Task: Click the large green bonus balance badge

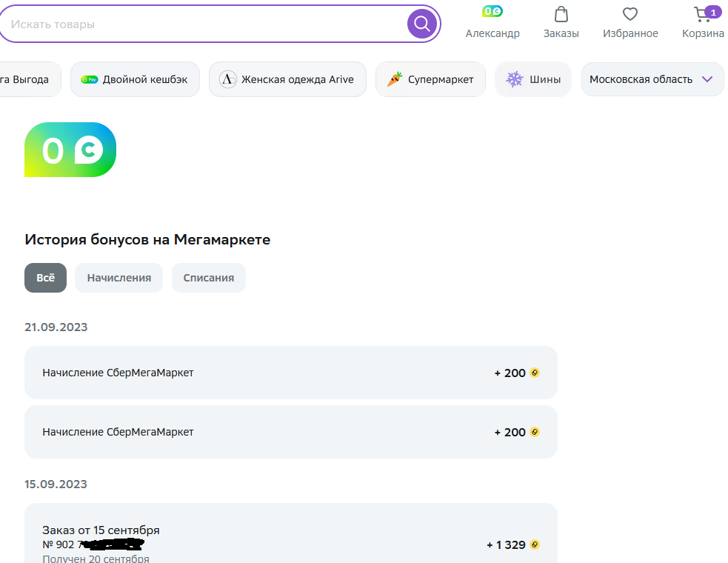Action: [70, 150]
